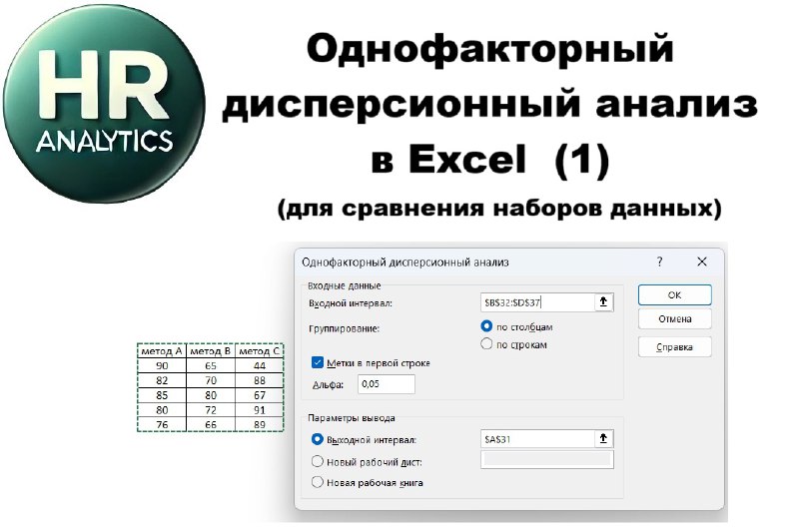The image size is (799, 532).
Task: Toggle Метки в первой строке checkbox
Action: pos(317,362)
